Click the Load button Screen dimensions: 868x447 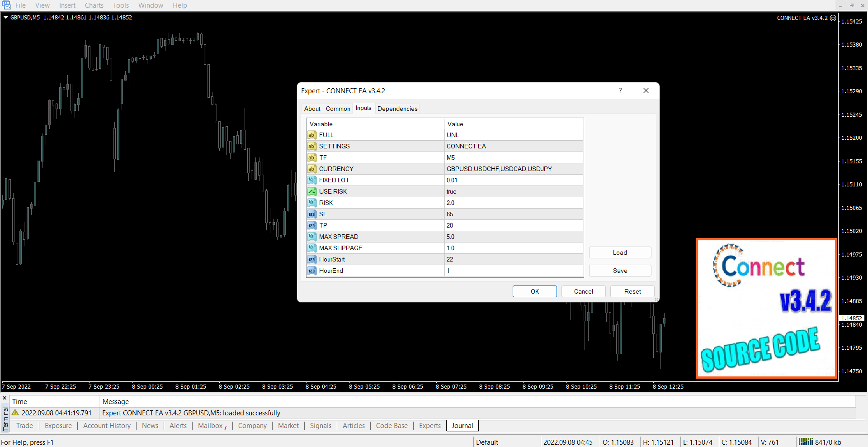(620, 252)
